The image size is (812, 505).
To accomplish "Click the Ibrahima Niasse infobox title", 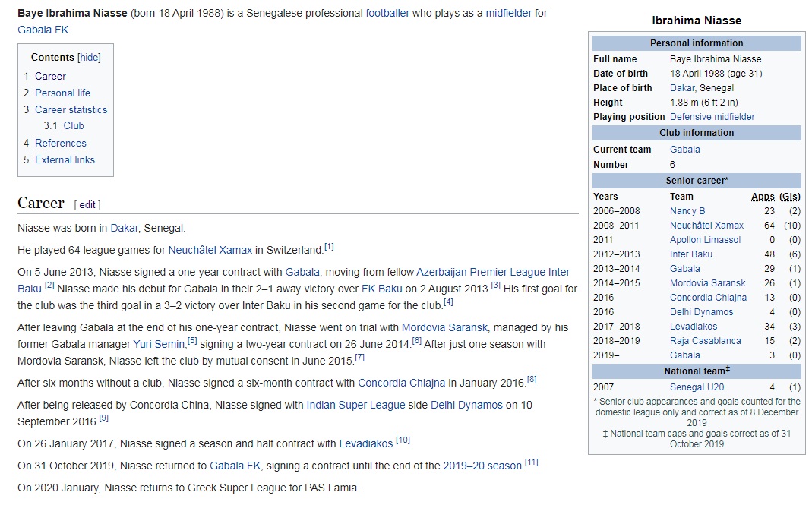I will [697, 21].
